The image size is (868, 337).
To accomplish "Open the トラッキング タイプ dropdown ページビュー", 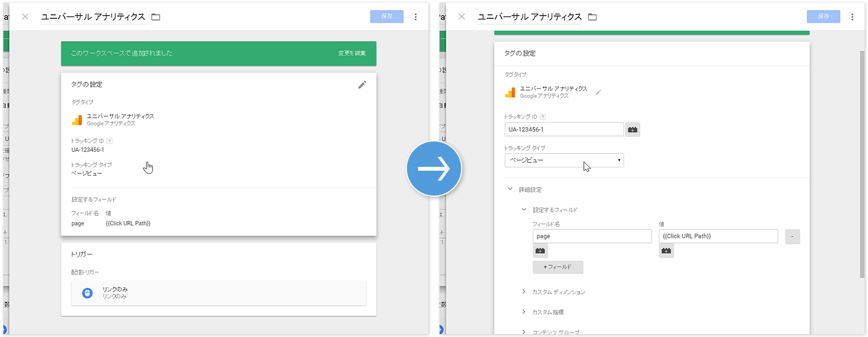I will click(564, 160).
